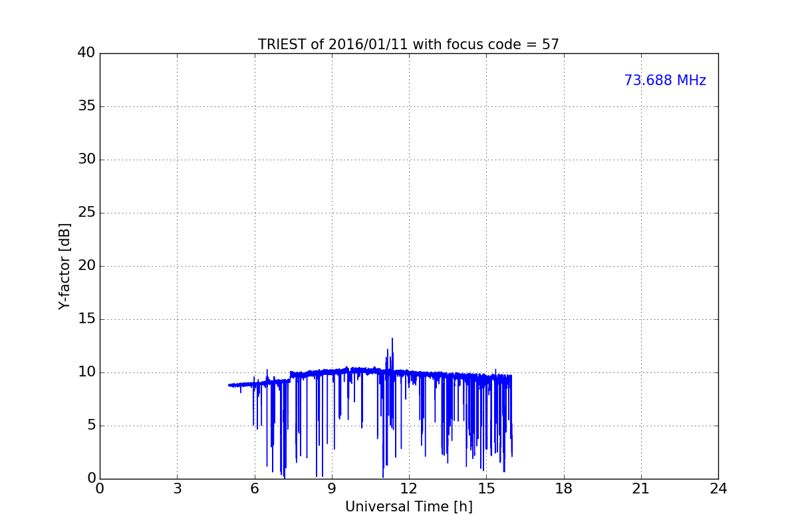The width and height of the screenshot is (798, 532).
Task: Click the plot title 'TRIEST of 2016/01/11 with focus code = 57'
Action: pyautogui.click(x=408, y=45)
